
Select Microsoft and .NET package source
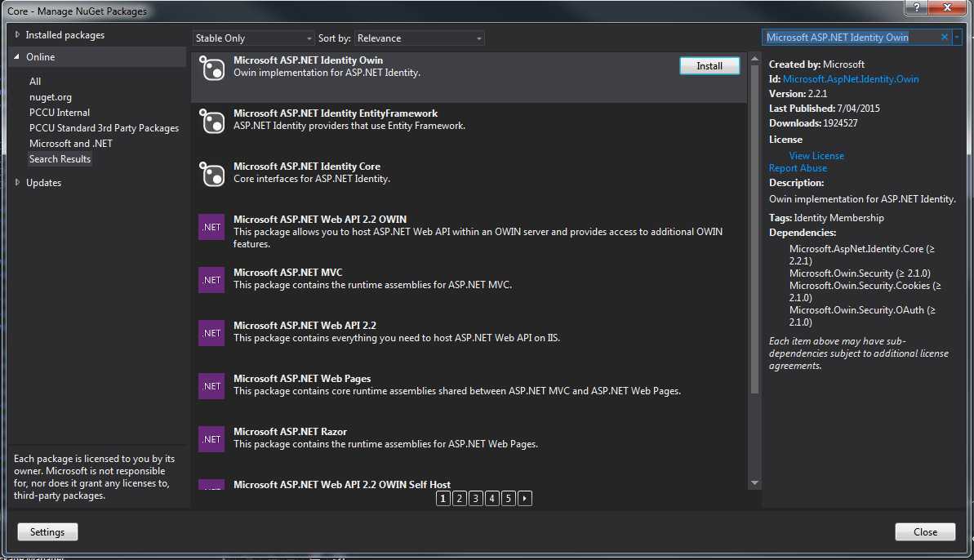pyautogui.click(x=71, y=144)
